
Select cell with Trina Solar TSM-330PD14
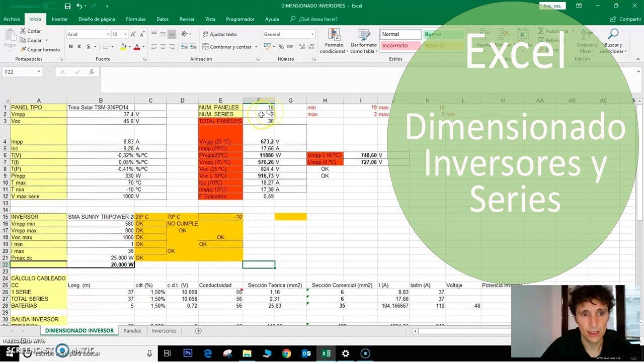click(x=101, y=108)
